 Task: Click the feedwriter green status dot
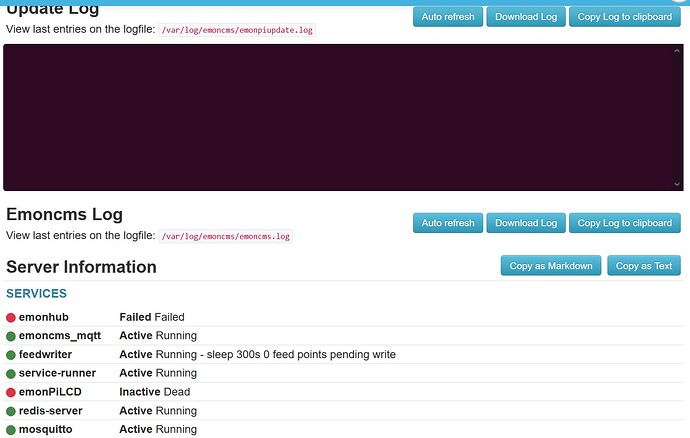click(11, 355)
